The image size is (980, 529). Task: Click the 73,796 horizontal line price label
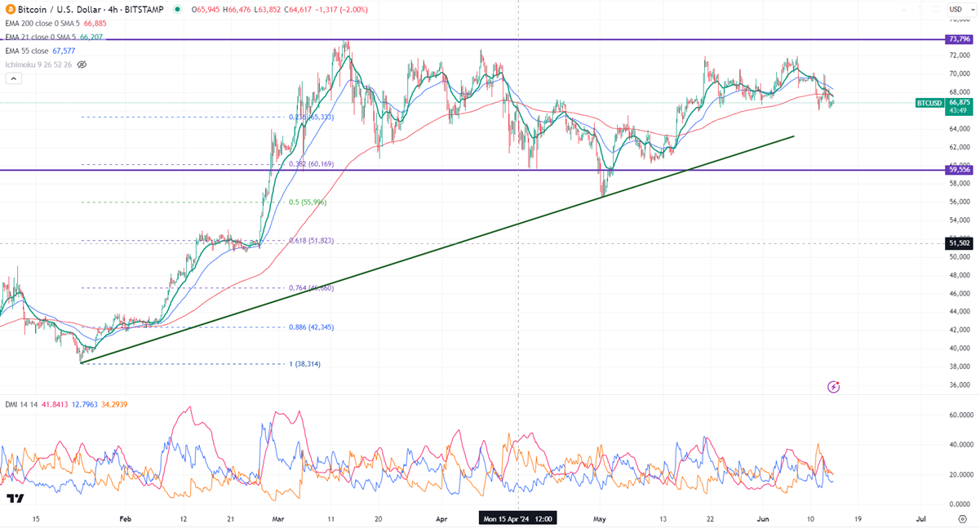[x=958, y=39]
